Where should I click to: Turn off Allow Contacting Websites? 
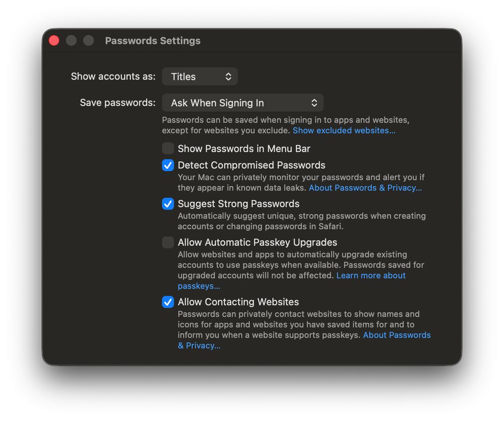[x=167, y=302]
